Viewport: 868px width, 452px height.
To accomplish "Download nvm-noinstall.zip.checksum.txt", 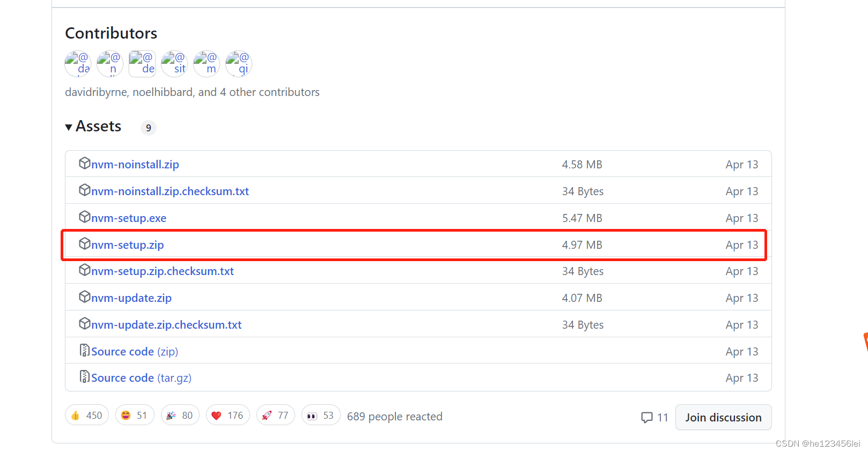I will tap(170, 191).
